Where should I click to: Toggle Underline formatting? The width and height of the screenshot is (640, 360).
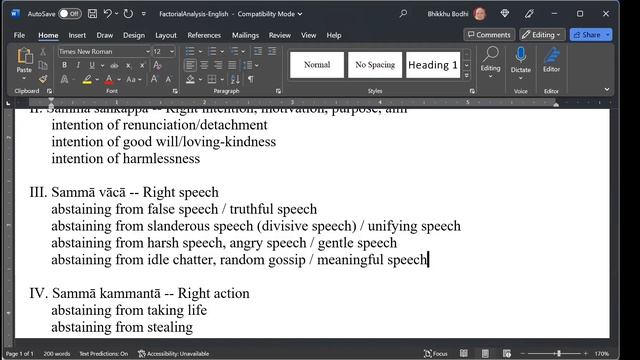92,65
